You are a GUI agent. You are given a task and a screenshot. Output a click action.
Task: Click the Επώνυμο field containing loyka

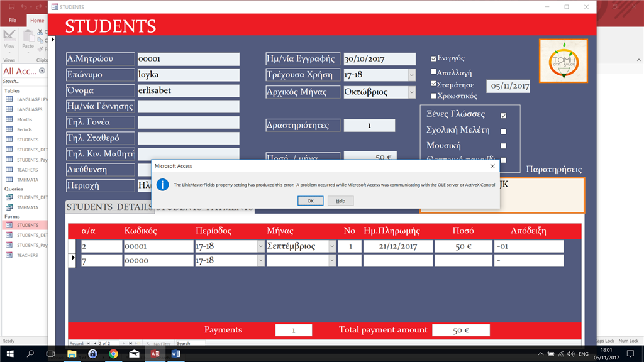tap(189, 75)
